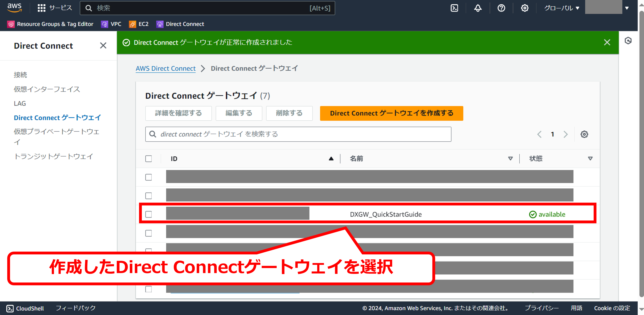
Task: Toggle the select-all checkbox in table header
Action: [x=148, y=159]
